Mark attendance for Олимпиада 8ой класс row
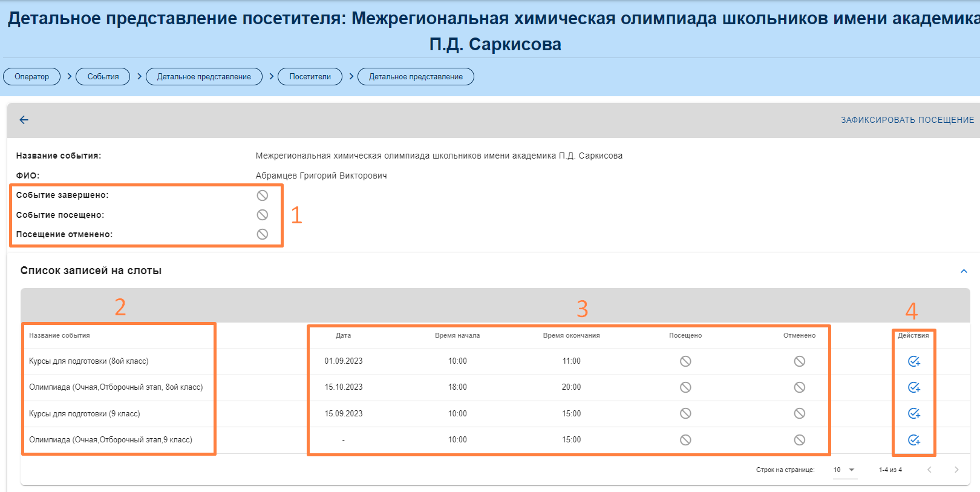 coord(913,387)
